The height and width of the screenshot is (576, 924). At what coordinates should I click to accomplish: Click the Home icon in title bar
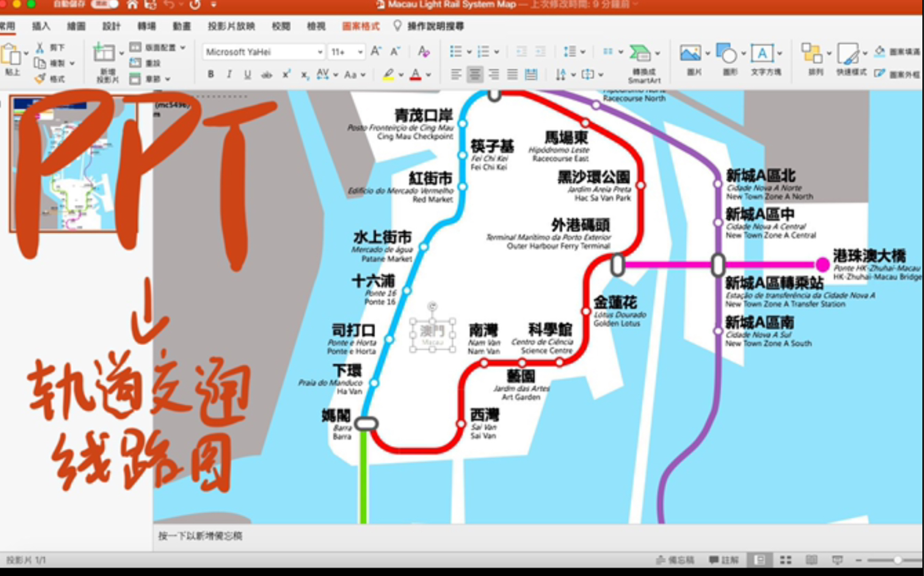click(132, 5)
